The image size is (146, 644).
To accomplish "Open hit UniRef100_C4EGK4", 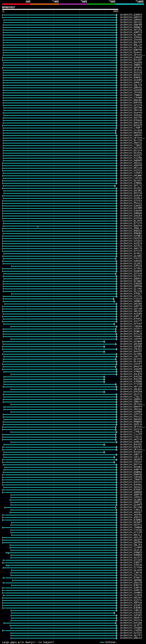I will coord(131,326).
